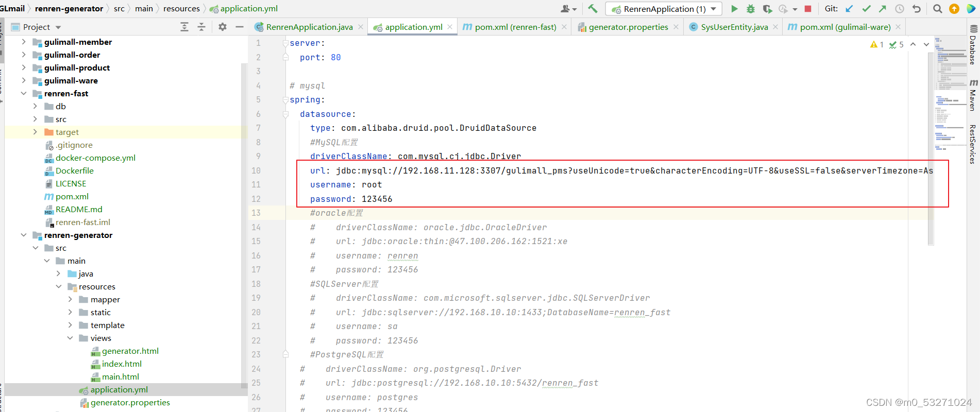Open Search Everywhere with the magnifier icon
Image resolution: width=980 pixels, height=412 pixels.
[x=938, y=9]
